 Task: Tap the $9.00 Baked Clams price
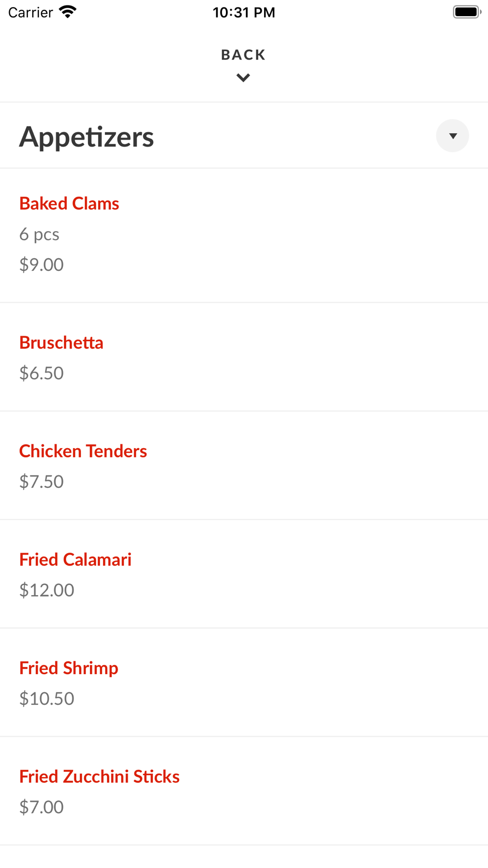coord(41,265)
